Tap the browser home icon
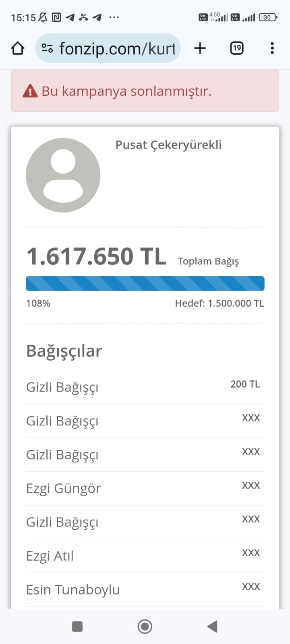Screen dimensions: 290x644 point(18,48)
